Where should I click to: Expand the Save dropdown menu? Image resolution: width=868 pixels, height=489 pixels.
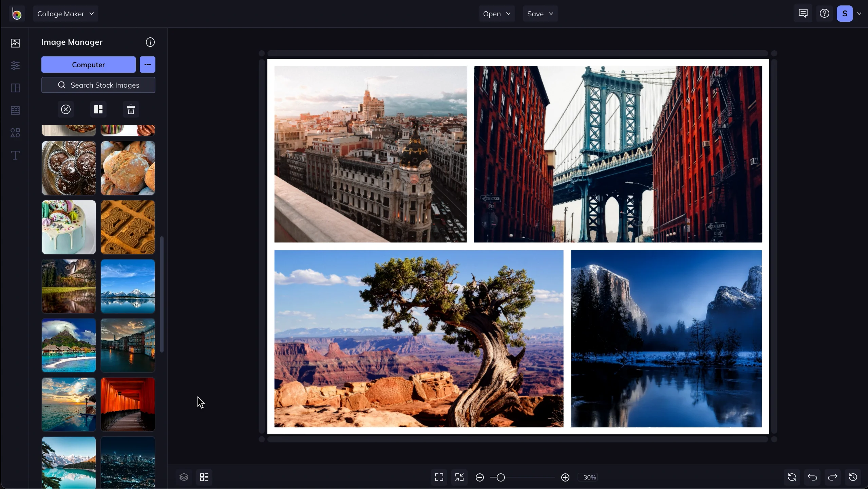pos(540,14)
